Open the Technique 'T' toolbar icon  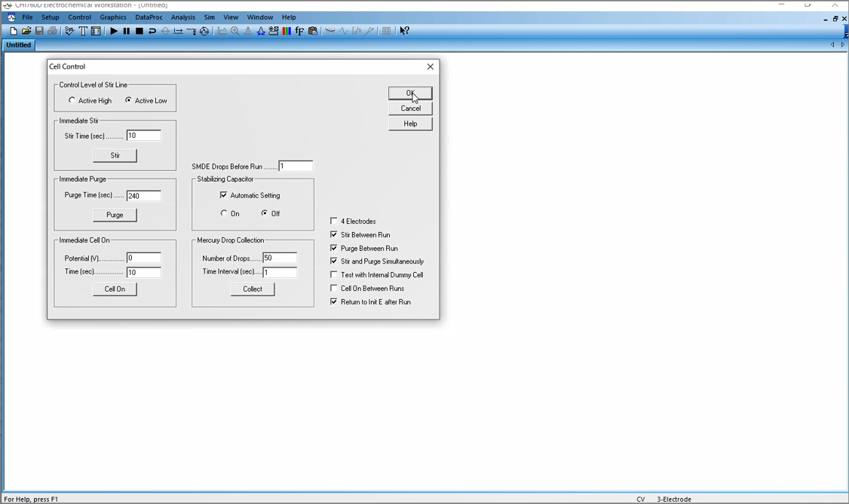pos(83,31)
